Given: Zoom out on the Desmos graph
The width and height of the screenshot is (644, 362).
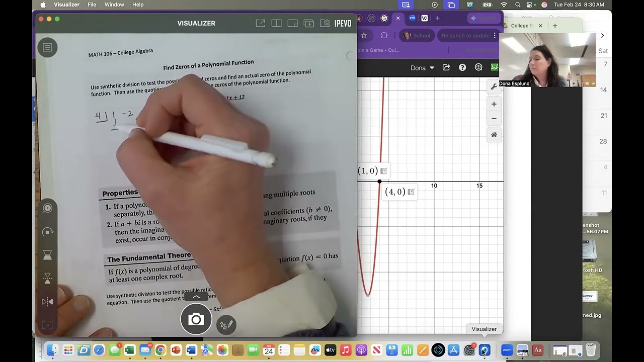Looking at the screenshot, I should 494,119.
